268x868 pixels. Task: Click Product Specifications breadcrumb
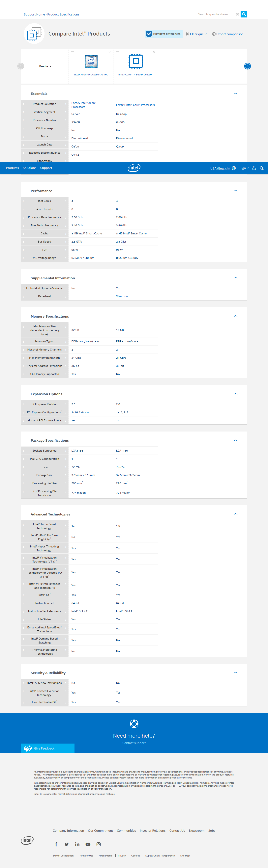(63, 14)
